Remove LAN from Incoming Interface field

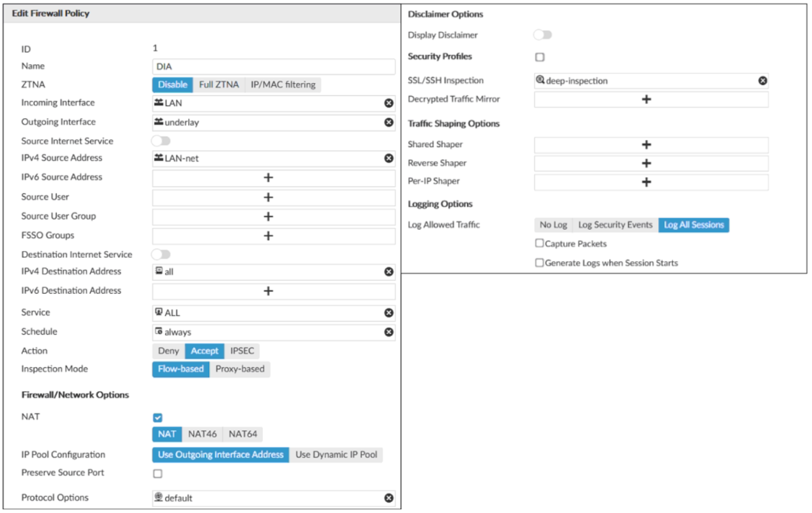click(x=389, y=103)
